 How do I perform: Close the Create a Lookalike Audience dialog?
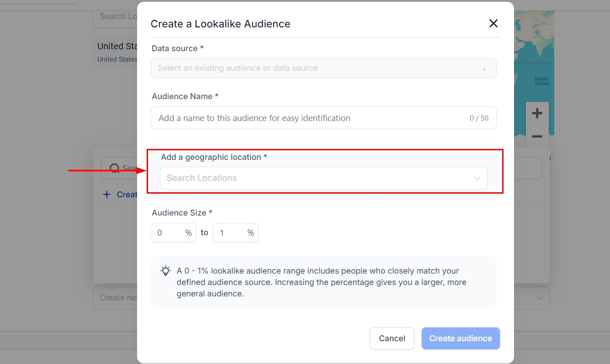pyautogui.click(x=493, y=24)
